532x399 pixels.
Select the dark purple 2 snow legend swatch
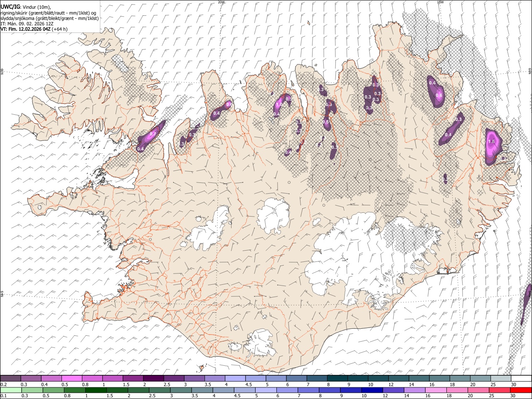click(153, 379)
